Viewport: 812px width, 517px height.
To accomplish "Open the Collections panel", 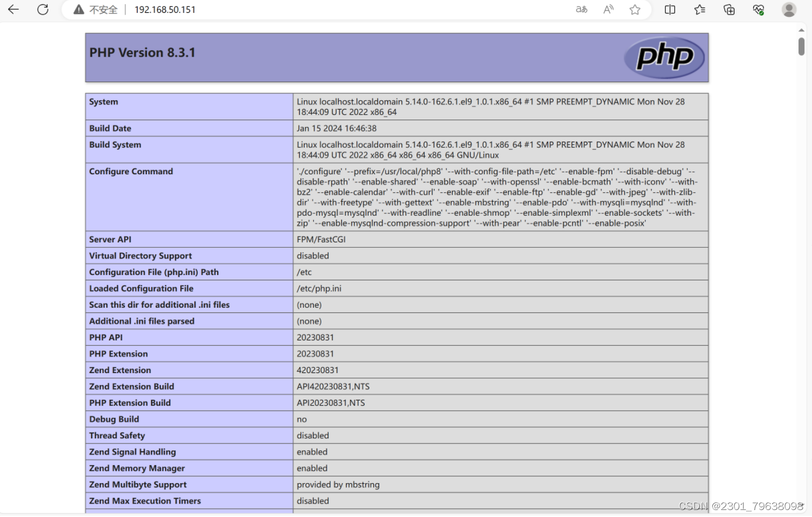I will tap(729, 9).
